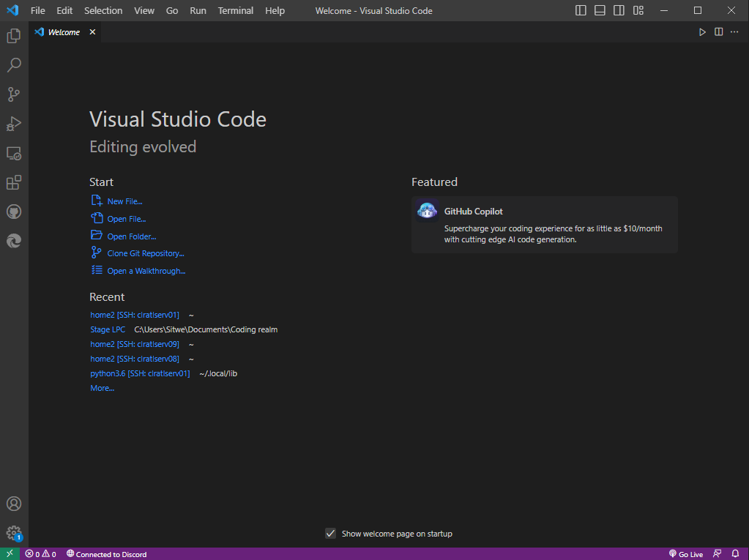Open the Accounts icon in activity bar
749x560 pixels.
[14, 504]
